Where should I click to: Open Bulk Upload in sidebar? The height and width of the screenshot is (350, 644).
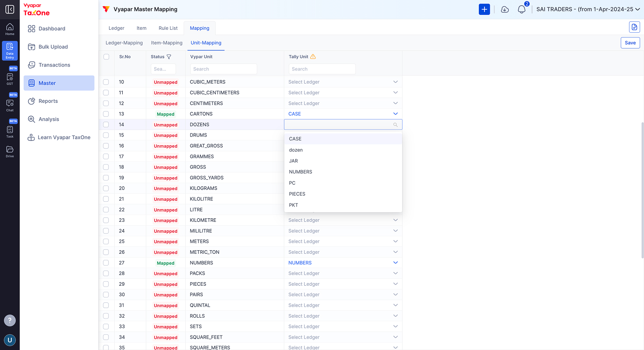click(x=59, y=47)
